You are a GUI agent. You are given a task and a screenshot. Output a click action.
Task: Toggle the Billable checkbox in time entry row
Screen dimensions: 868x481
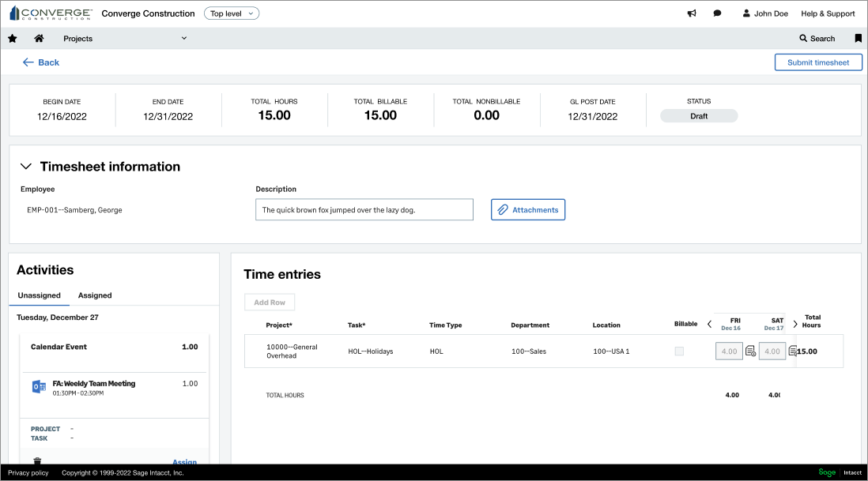[x=679, y=351]
